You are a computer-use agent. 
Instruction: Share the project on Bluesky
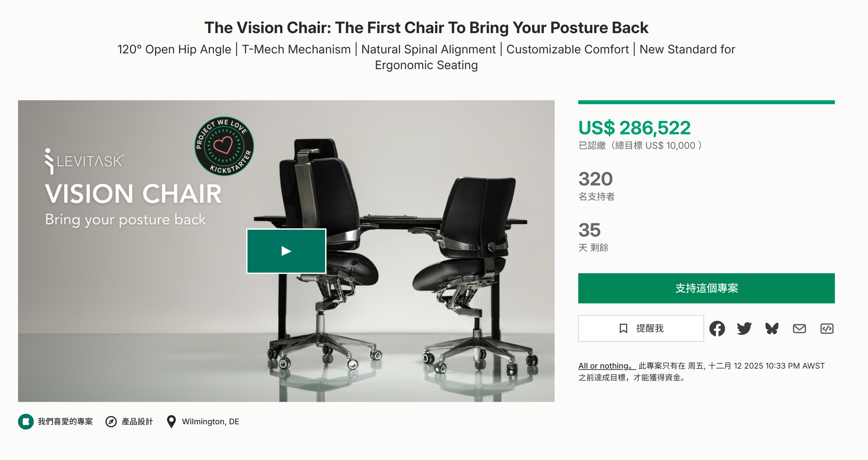(772, 328)
